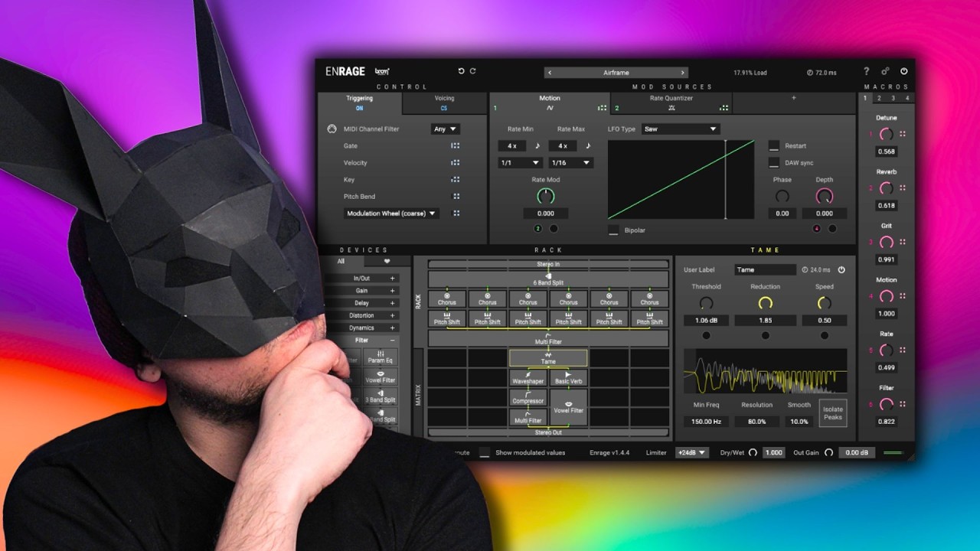Toggle the DAW sync checkbox
The image size is (980, 551).
click(x=774, y=162)
